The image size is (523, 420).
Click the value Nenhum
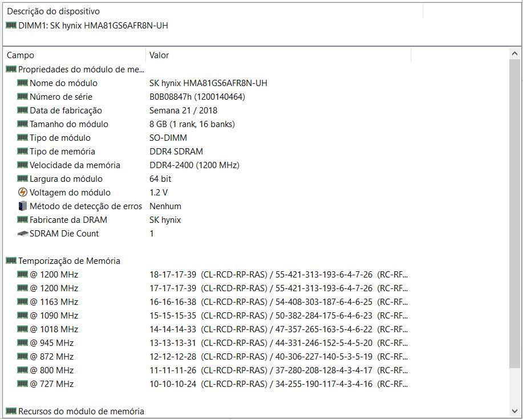[x=165, y=206]
